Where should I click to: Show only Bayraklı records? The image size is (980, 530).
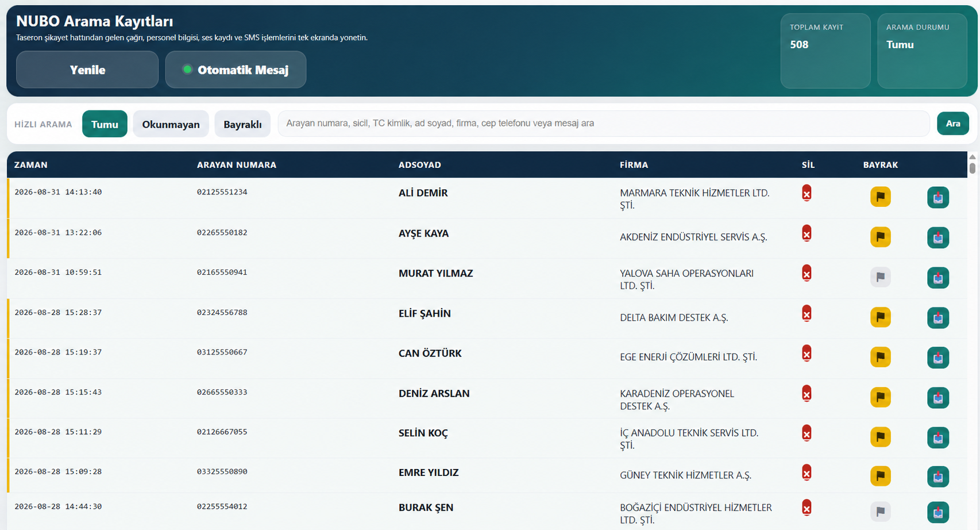click(x=242, y=124)
